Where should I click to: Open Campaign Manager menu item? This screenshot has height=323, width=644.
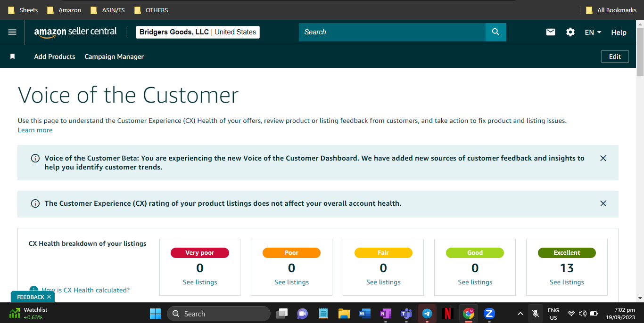point(114,57)
